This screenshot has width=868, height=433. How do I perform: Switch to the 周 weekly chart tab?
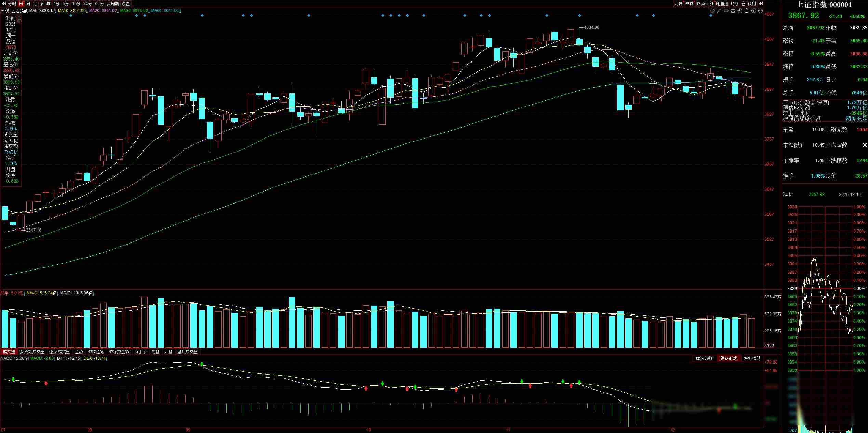[28, 4]
